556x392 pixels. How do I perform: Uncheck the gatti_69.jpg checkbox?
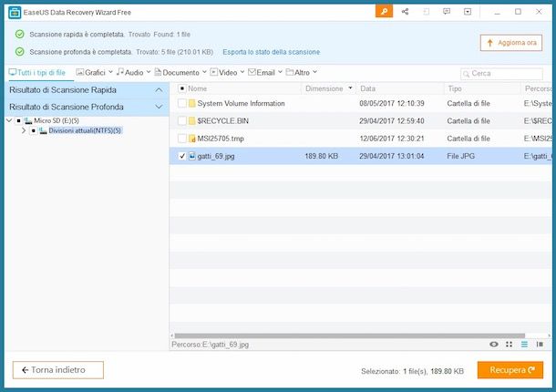coord(182,156)
